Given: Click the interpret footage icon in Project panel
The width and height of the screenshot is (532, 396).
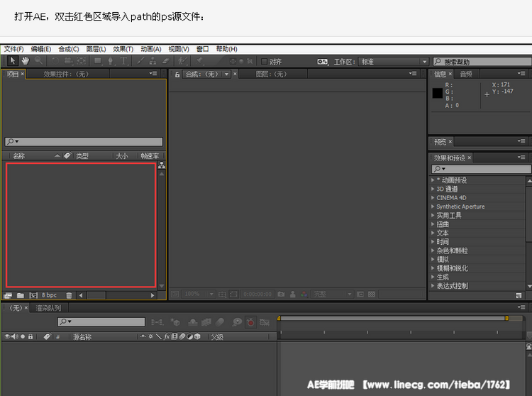Looking at the screenshot, I should [8, 295].
